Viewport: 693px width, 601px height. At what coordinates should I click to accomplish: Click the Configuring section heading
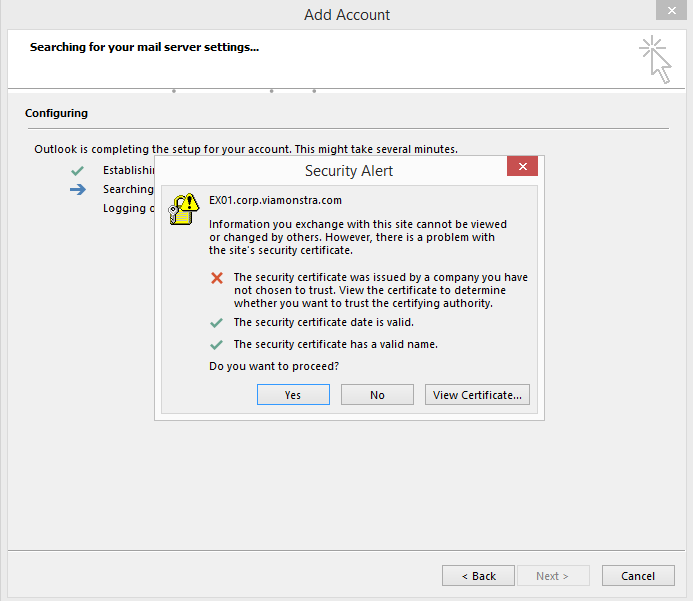click(x=56, y=113)
